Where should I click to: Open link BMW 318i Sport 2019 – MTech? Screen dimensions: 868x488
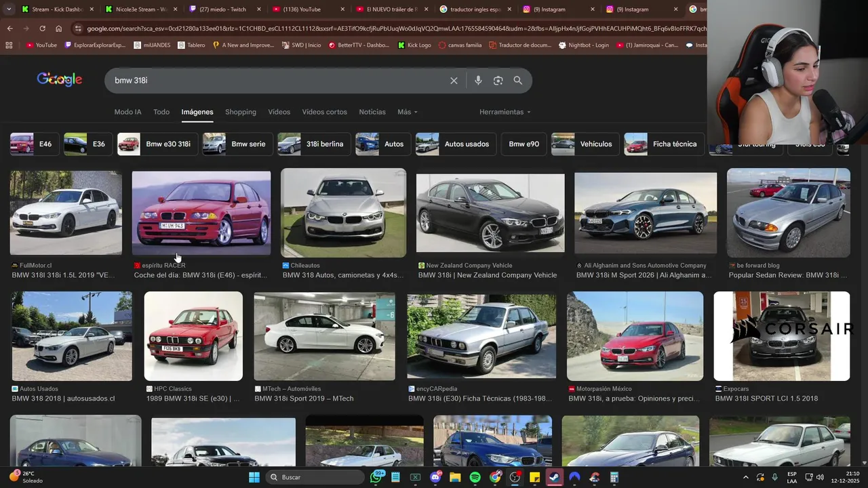(x=304, y=399)
